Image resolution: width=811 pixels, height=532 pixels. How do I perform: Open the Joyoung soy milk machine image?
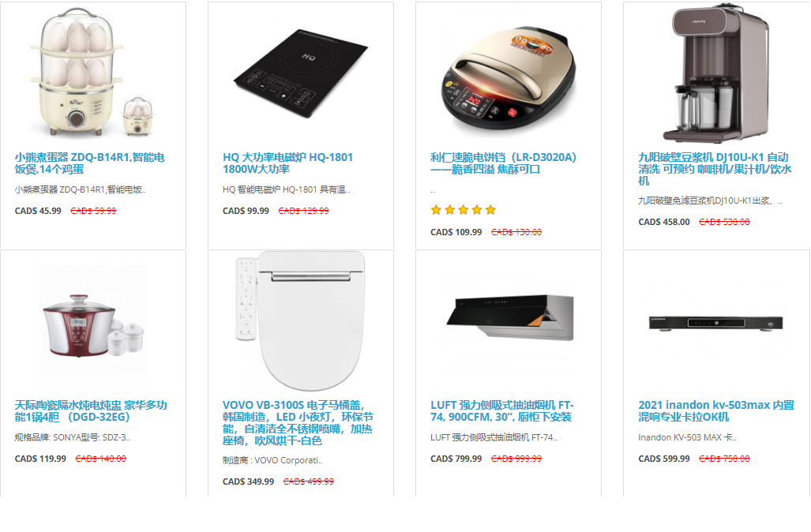(717, 73)
